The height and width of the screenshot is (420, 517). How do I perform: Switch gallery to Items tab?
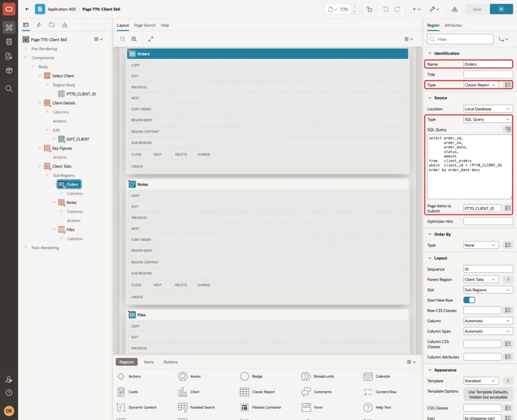pos(149,361)
